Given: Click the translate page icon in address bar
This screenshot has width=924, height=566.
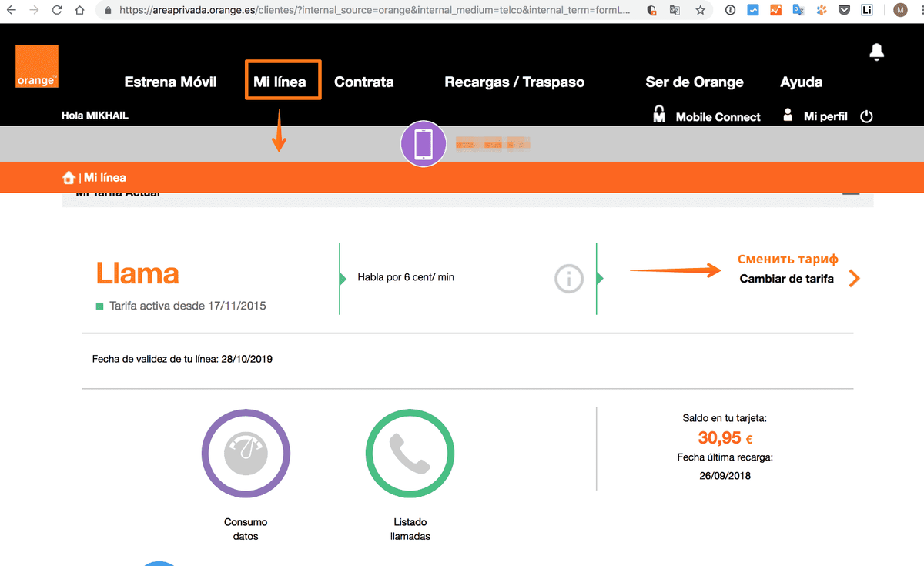Looking at the screenshot, I should pos(675,11).
